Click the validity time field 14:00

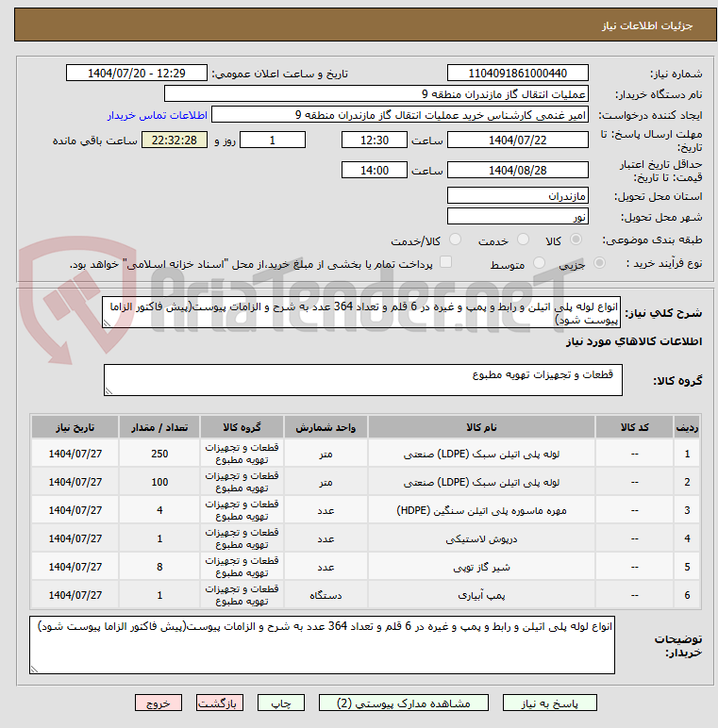(x=375, y=171)
